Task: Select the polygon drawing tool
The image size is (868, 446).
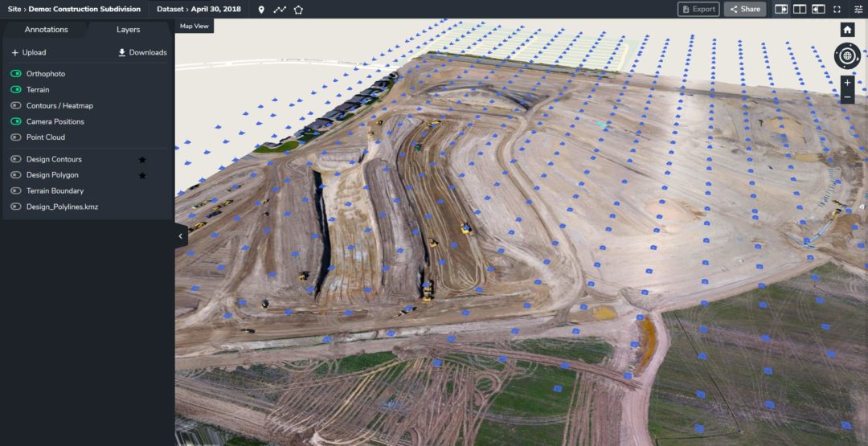Action: [x=298, y=10]
